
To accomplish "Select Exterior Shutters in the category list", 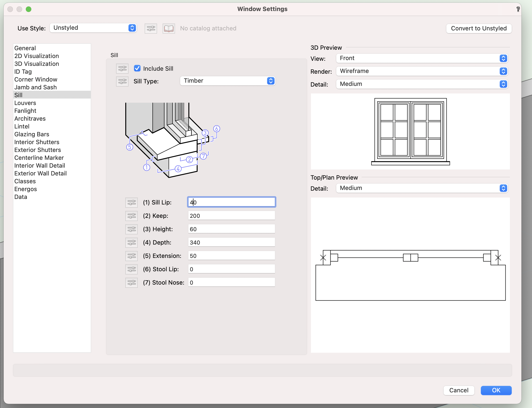I will (37, 150).
